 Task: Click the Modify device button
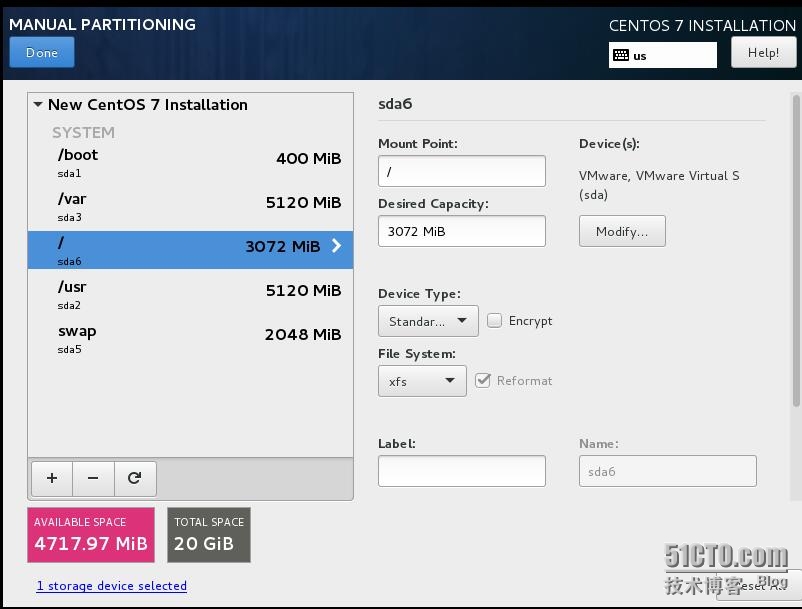pyautogui.click(x=622, y=231)
